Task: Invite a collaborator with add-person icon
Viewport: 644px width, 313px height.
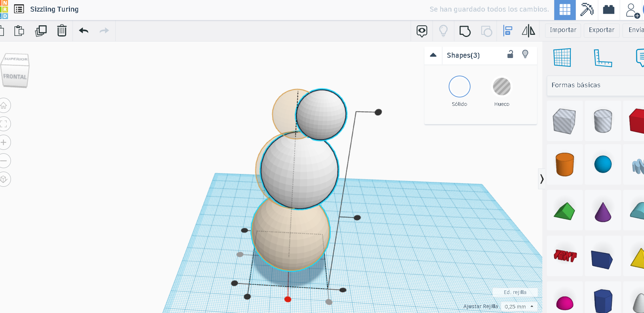Action: click(632, 11)
